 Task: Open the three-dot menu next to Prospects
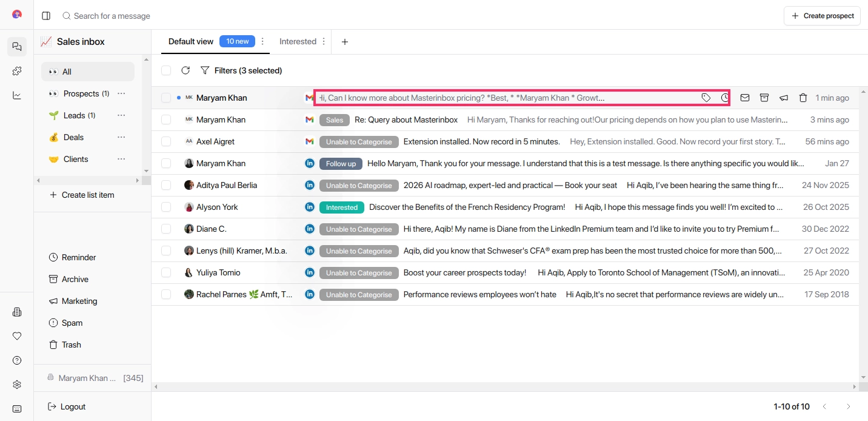(121, 93)
